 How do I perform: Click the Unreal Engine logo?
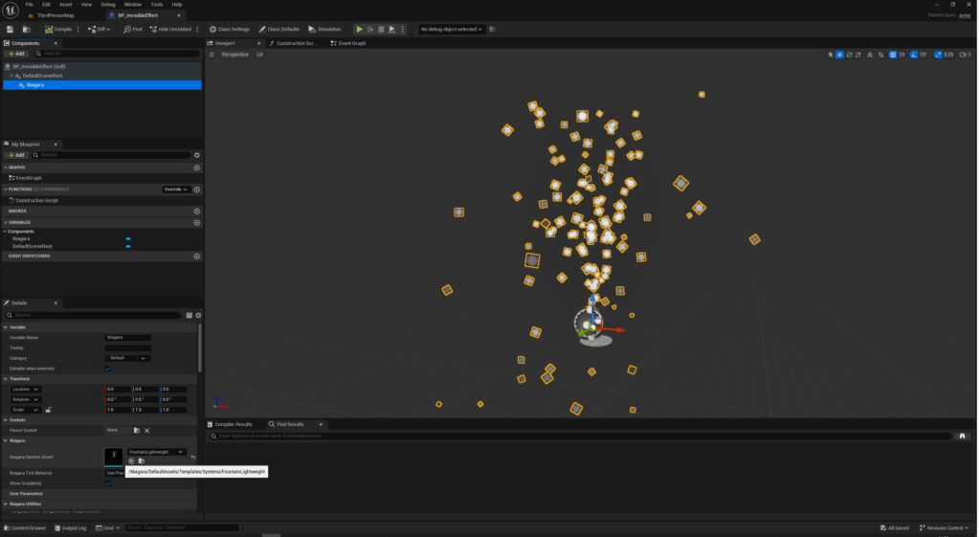pos(10,10)
